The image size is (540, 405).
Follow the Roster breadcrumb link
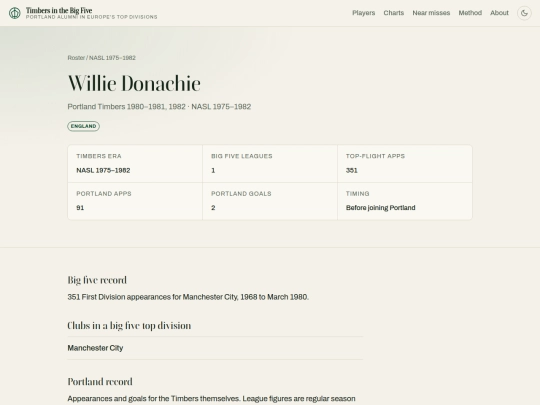(76, 58)
